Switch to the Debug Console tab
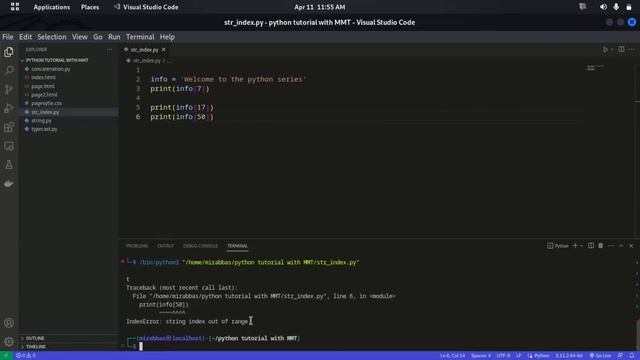The image size is (640, 360). 200,246
